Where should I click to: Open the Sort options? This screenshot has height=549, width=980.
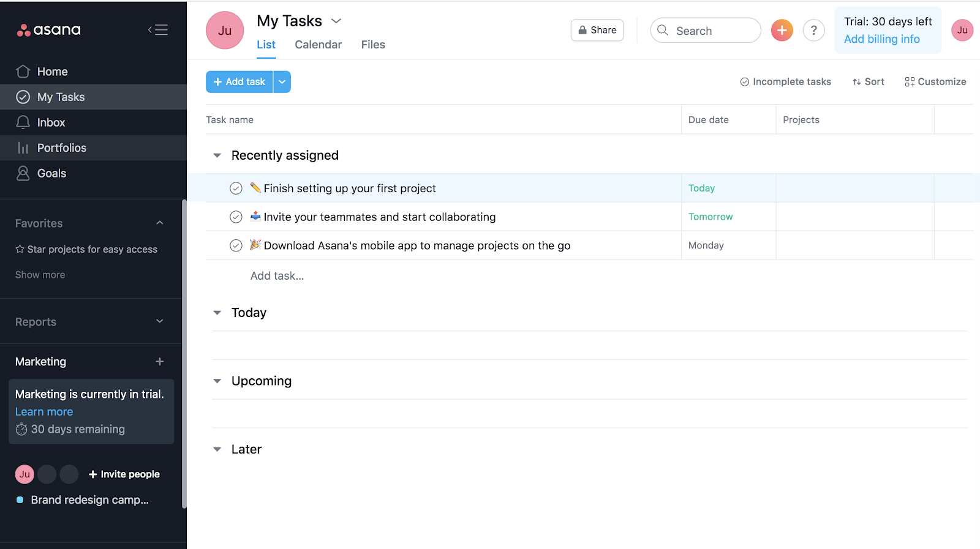tap(869, 82)
